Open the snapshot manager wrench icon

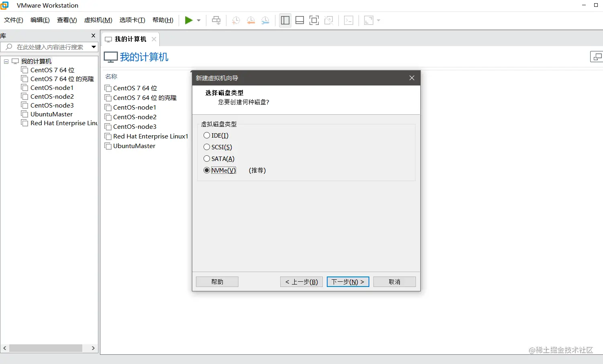pos(265,20)
